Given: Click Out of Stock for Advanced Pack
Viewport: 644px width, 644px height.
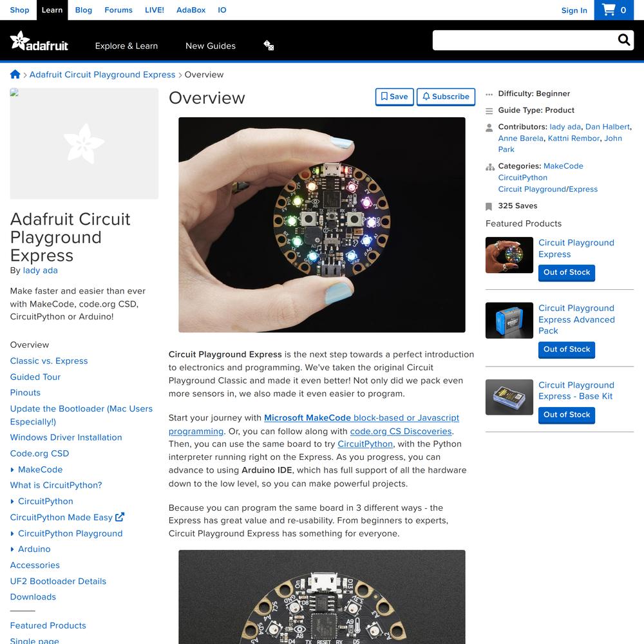Looking at the screenshot, I should 566,350.
